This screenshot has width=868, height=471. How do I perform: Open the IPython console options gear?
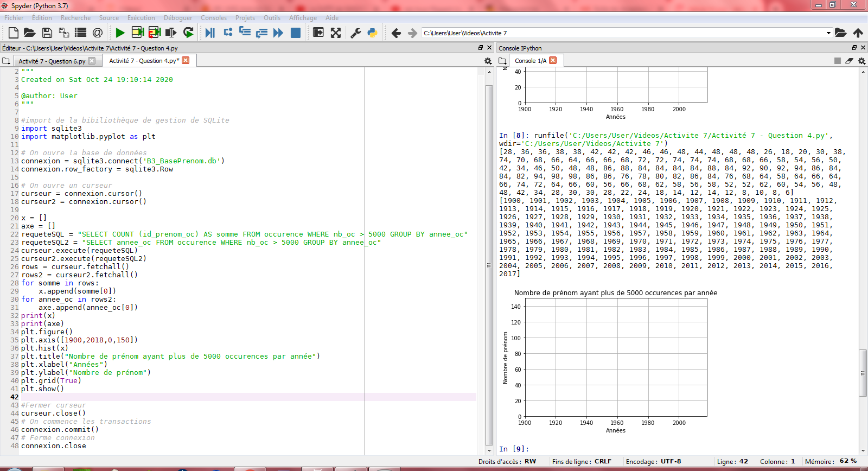[861, 61]
